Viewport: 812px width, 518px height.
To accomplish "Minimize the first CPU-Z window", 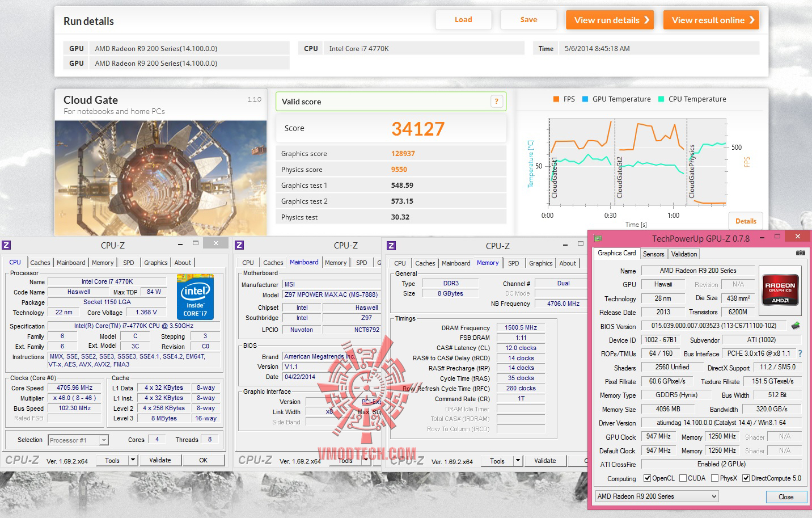I will coord(180,243).
